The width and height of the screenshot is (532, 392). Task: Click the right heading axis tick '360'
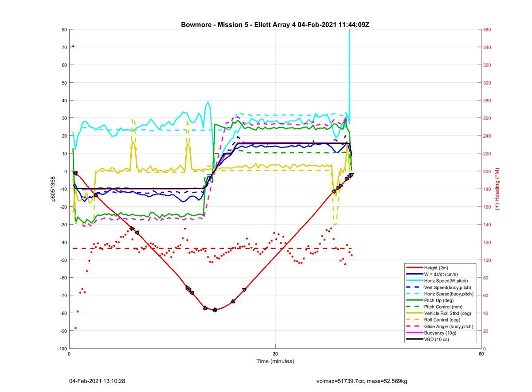[x=487, y=30]
